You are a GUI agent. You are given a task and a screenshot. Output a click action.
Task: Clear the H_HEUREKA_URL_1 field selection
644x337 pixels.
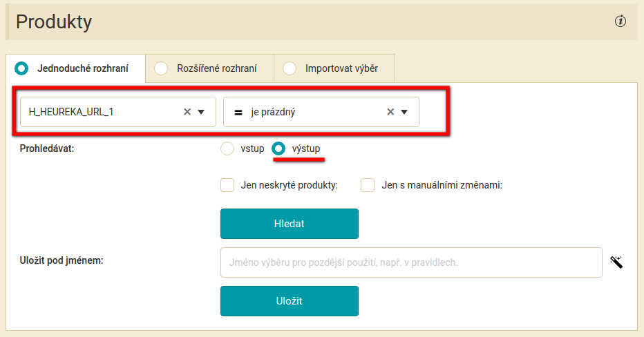[x=187, y=112]
